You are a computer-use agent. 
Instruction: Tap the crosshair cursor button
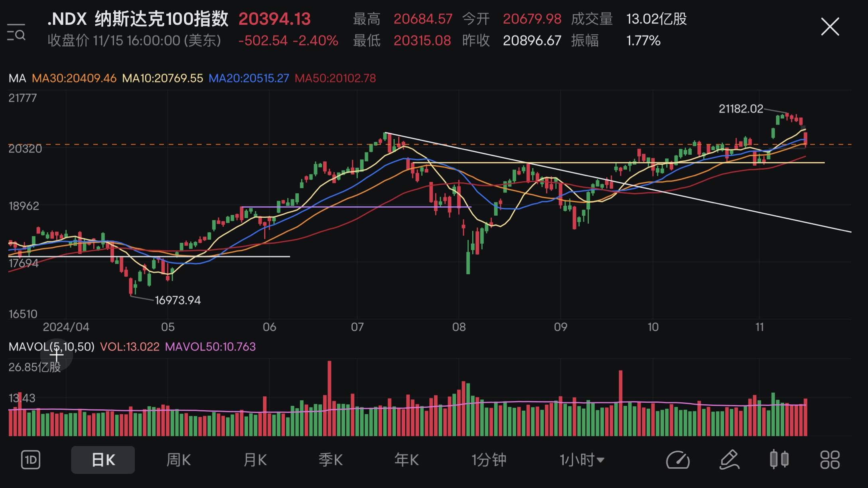56,354
